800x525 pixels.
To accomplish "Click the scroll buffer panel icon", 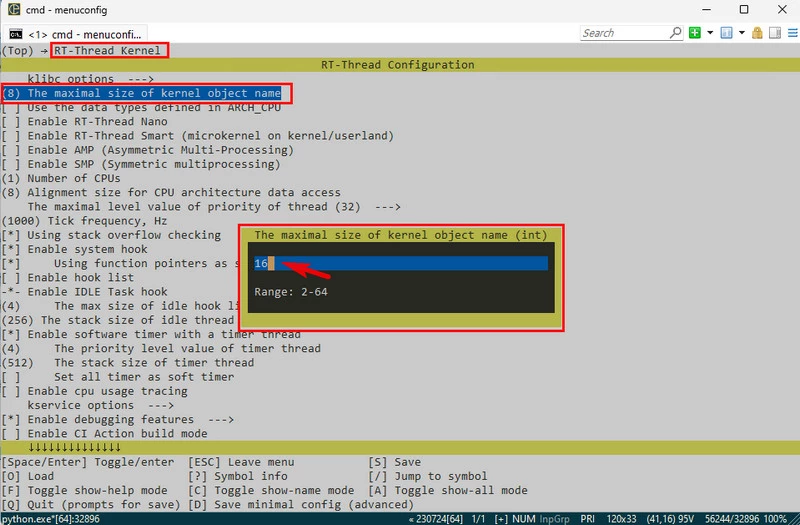I will (x=775, y=33).
